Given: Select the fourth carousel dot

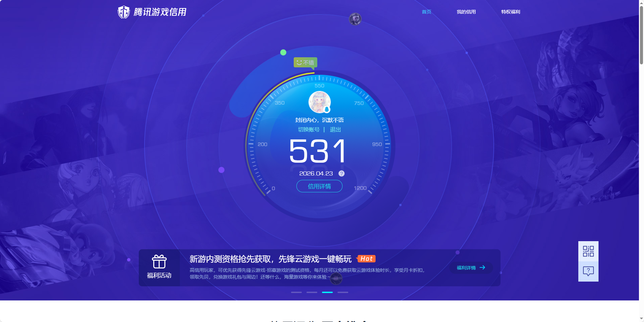Looking at the screenshot, I should coord(343,292).
